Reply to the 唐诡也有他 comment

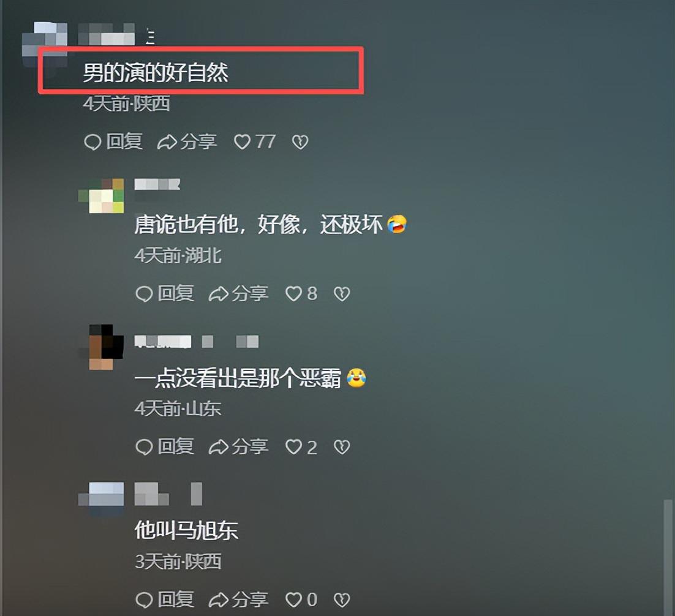point(164,294)
